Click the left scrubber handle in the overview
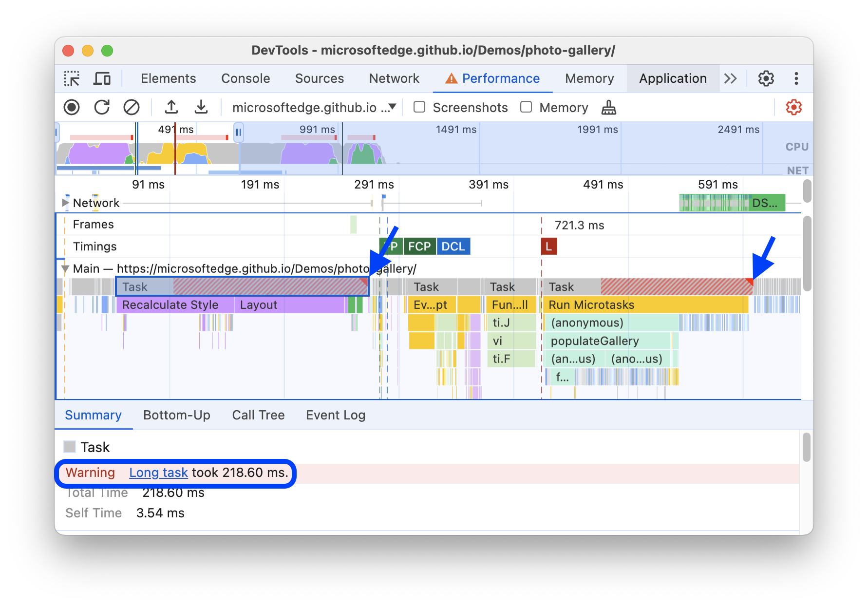This screenshot has width=868, height=607. [x=57, y=132]
